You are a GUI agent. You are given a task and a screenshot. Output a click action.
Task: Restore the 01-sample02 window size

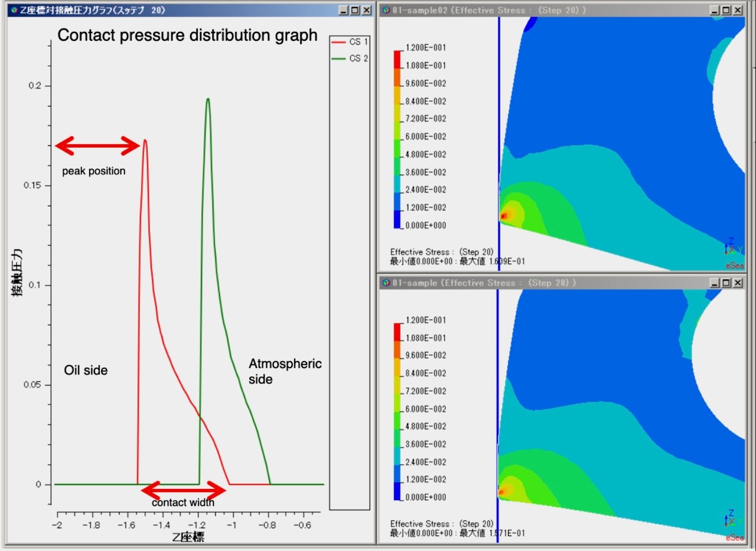coord(726,9)
